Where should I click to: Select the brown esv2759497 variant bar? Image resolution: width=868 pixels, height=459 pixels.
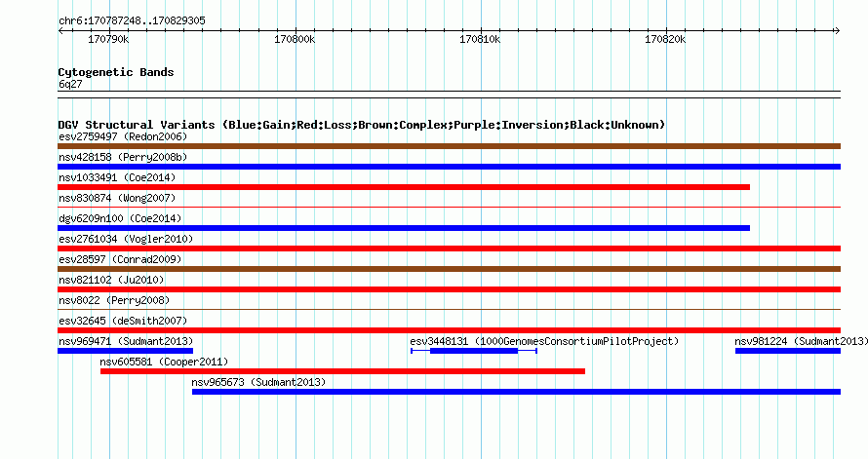(x=449, y=146)
